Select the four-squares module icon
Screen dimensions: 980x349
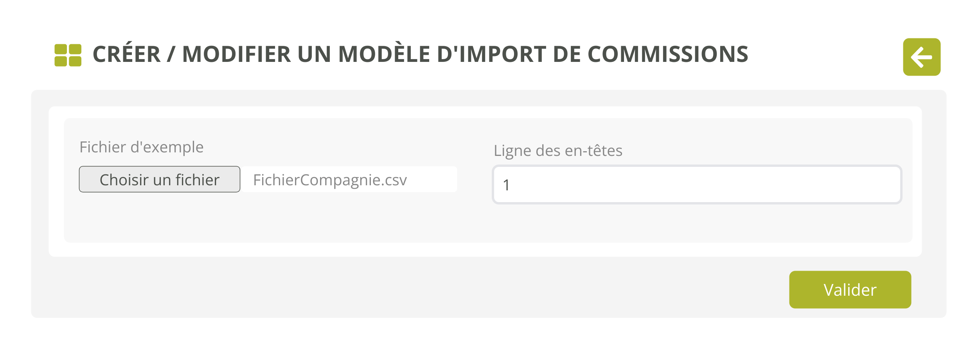tap(68, 55)
